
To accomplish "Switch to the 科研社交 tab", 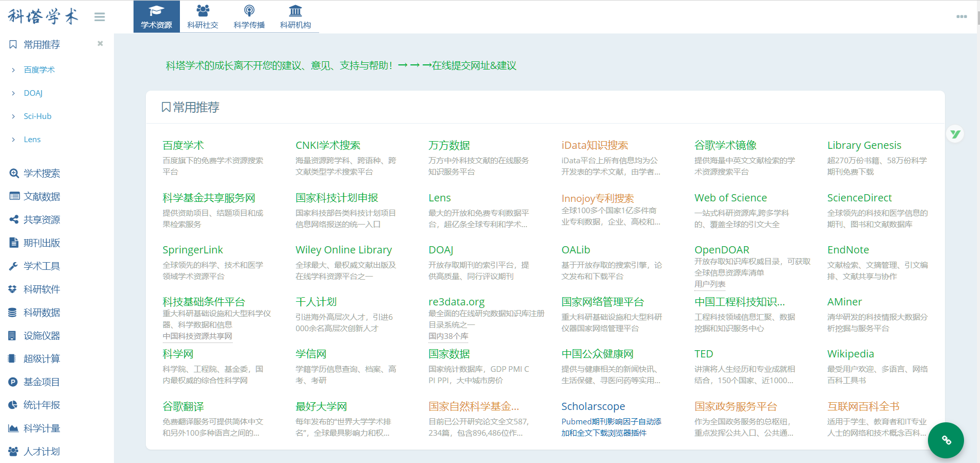I will coord(203,16).
